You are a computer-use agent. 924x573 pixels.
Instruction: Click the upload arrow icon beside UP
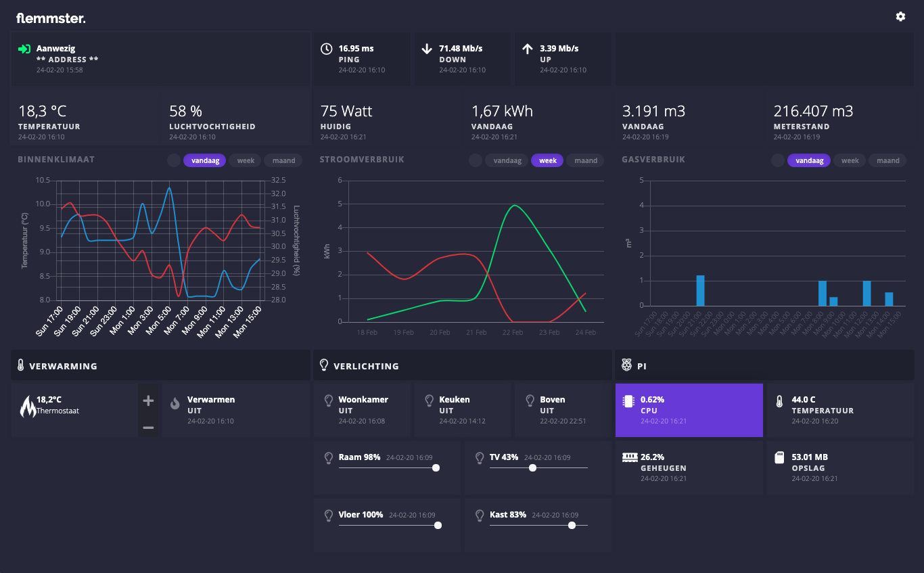[x=528, y=49]
